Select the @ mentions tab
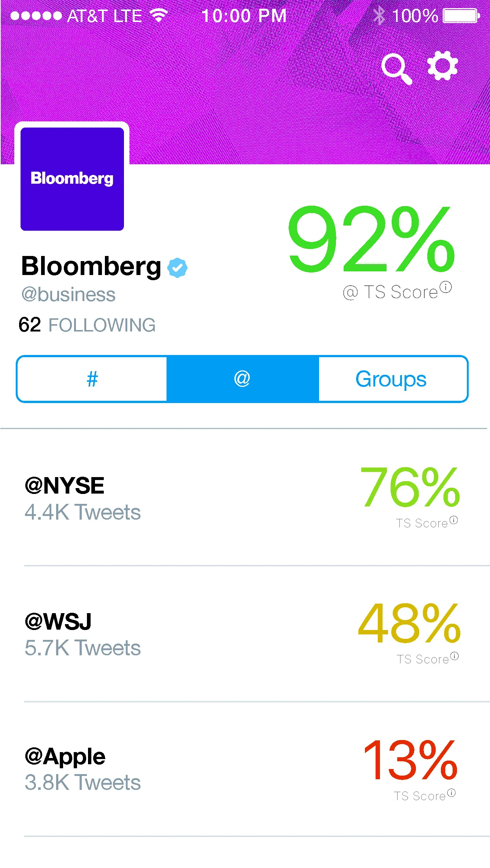 point(242,379)
